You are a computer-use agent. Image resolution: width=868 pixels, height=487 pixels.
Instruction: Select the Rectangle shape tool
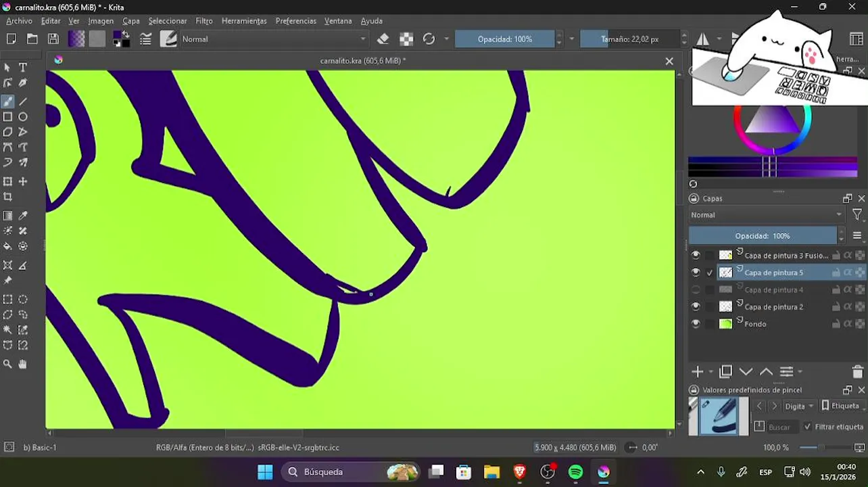[x=7, y=116]
